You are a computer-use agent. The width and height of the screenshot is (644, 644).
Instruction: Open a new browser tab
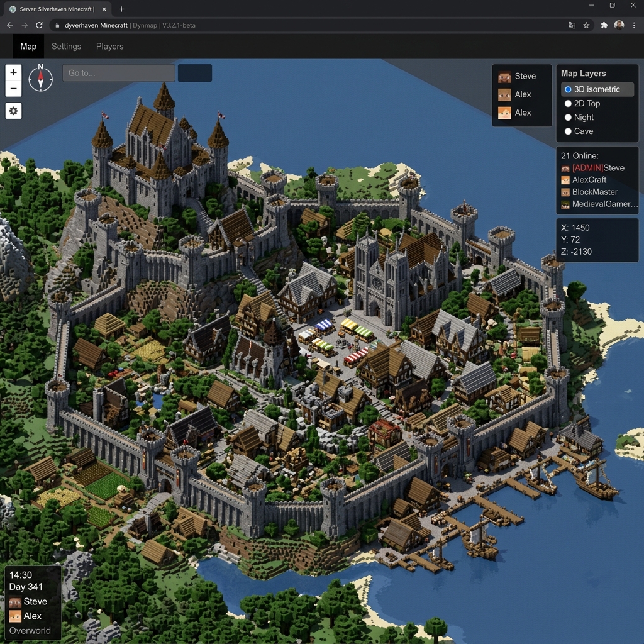click(x=121, y=9)
